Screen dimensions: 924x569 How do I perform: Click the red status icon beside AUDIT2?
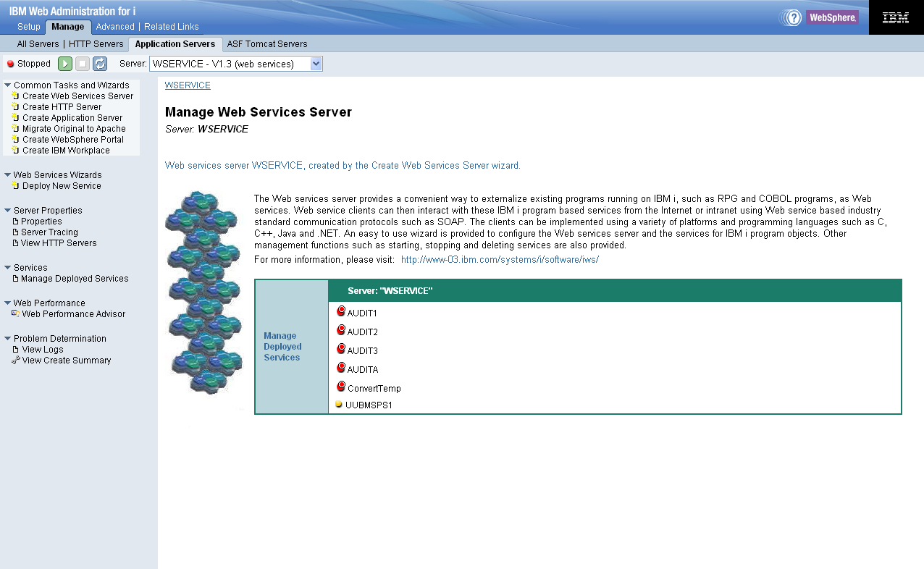pos(341,330)
